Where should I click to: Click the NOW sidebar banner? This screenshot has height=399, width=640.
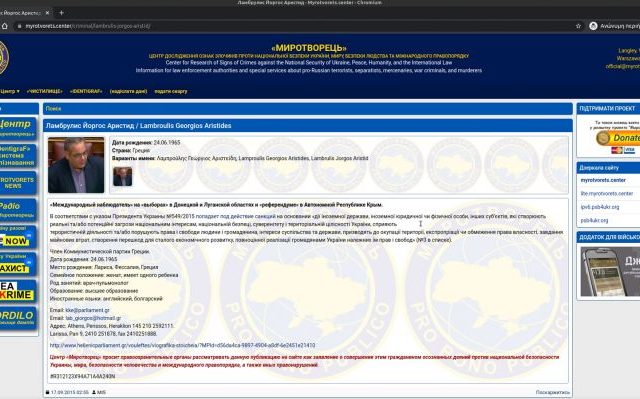click(x=17, y=237)
